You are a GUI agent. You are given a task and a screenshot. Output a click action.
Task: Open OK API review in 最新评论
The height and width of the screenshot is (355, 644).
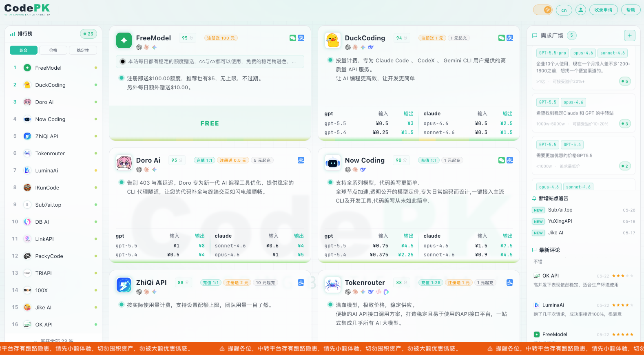584,280
